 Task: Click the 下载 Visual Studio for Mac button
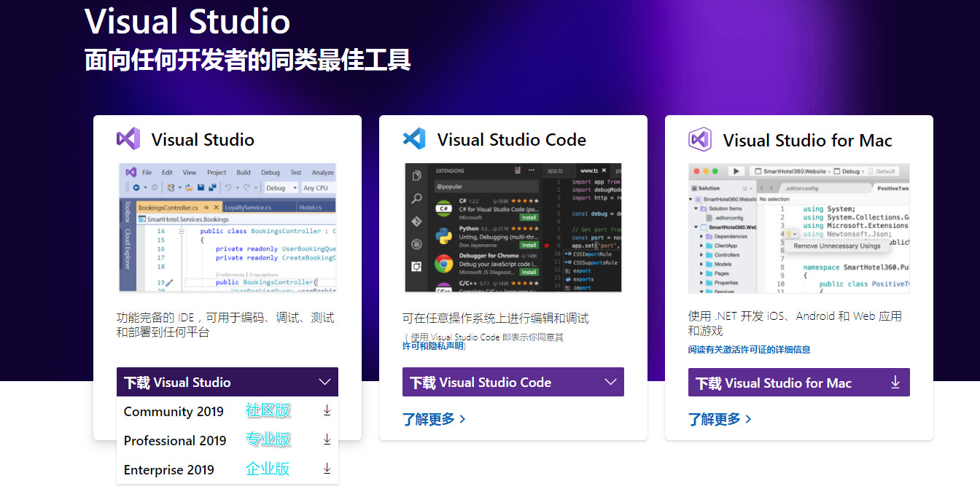799,382
